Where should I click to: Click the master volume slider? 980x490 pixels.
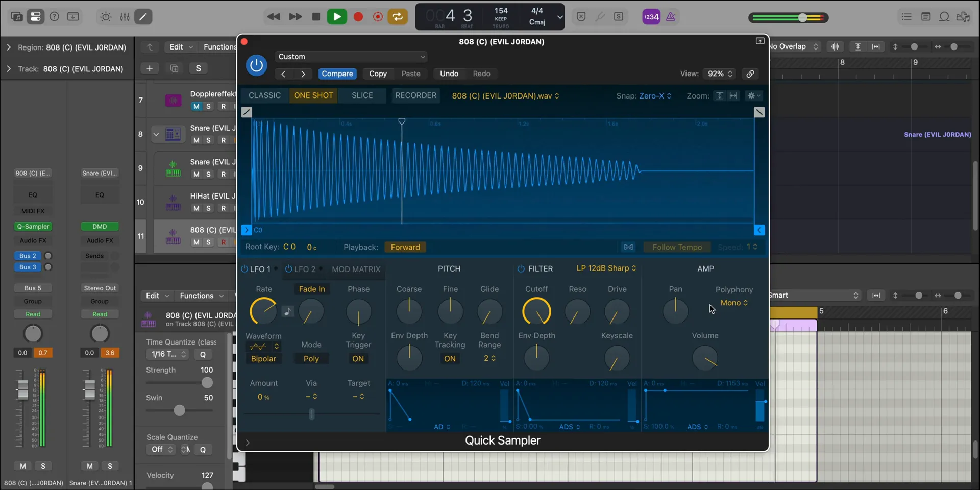tap(802, 18)
